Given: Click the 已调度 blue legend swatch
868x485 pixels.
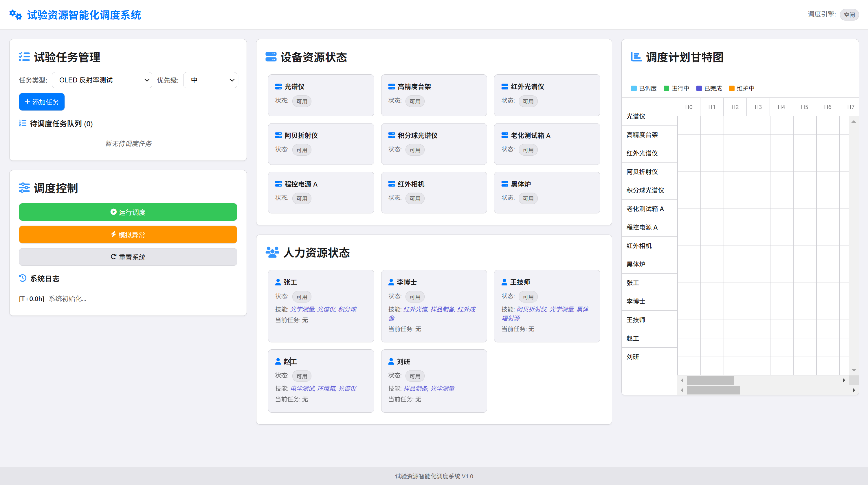Looking at the screenshot, I should [634, 88].
